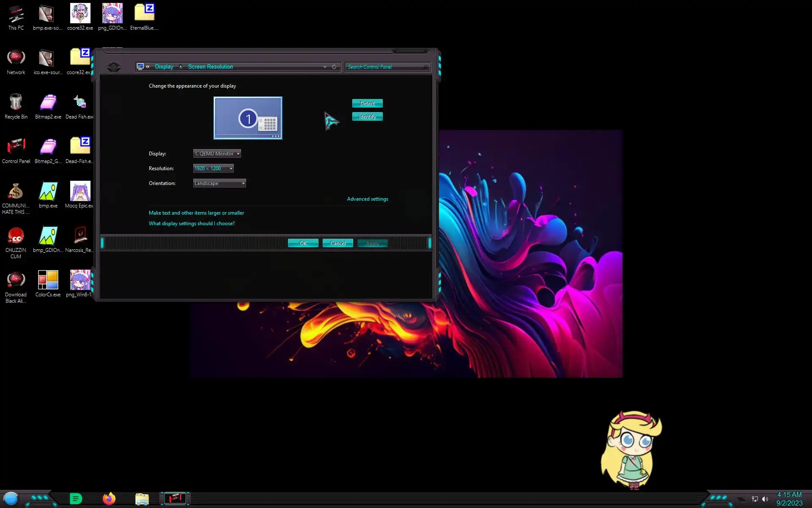Open the Recycle Bin desktop icon
The image size is (812, 508).
coord(16,103)
